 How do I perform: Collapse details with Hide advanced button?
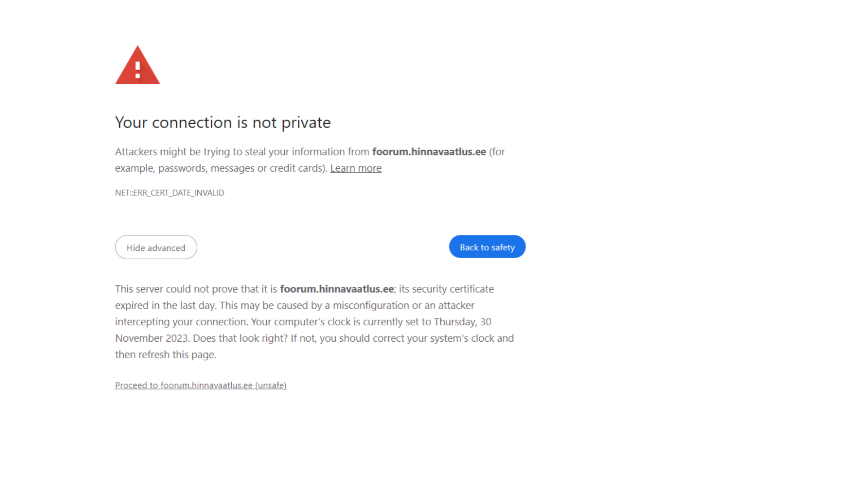coord(156,247)
